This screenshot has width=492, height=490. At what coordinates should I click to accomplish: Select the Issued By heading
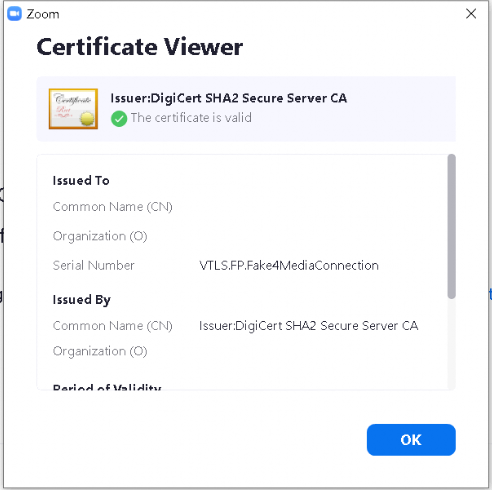82,300
